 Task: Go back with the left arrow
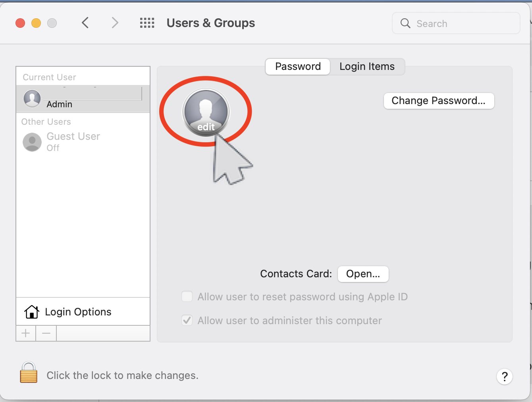point(85,23)
